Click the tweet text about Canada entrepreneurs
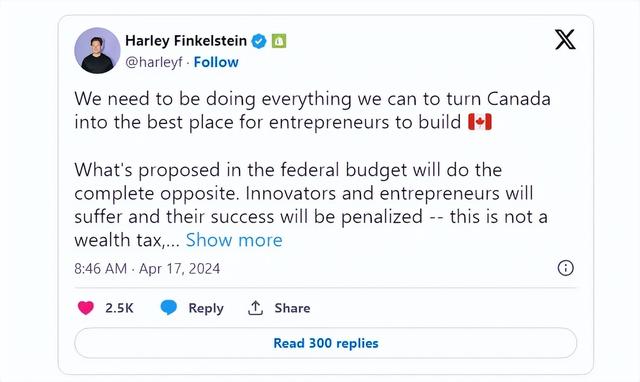This screenshot has height=382, width=640. pyautogui.click(x=312, y=110)
